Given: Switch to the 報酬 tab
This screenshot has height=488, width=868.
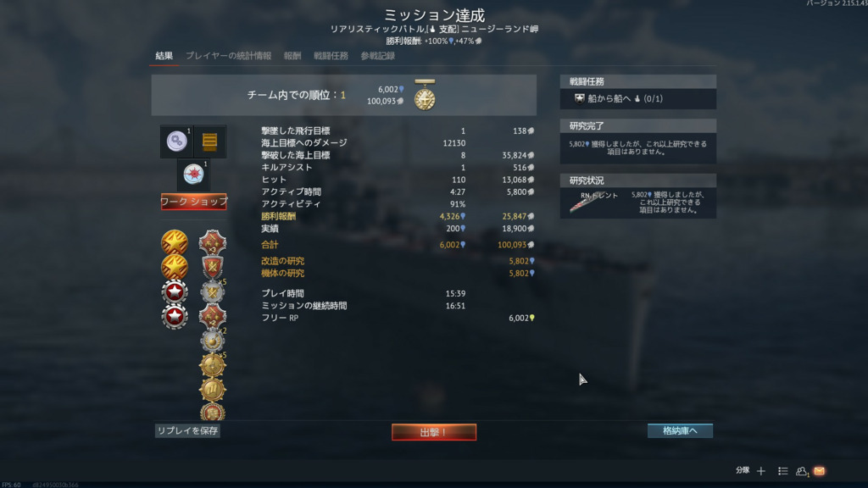Looking at the screenshot, I should (x=292, y=56).
